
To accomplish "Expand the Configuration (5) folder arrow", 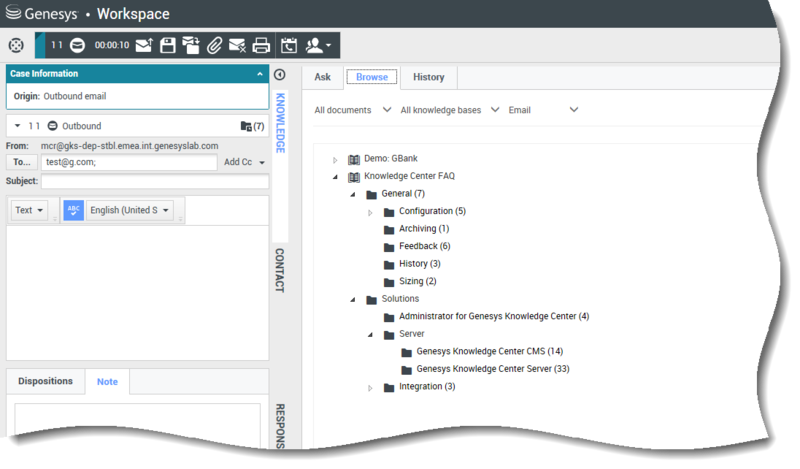I will click(370, 213).
